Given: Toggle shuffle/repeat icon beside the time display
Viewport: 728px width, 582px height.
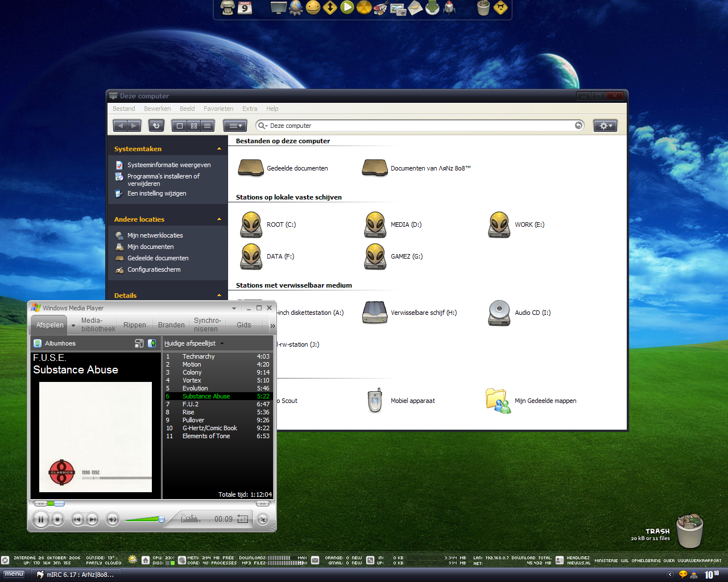Looking at the screenshot, I should click(x=243, y=518).
